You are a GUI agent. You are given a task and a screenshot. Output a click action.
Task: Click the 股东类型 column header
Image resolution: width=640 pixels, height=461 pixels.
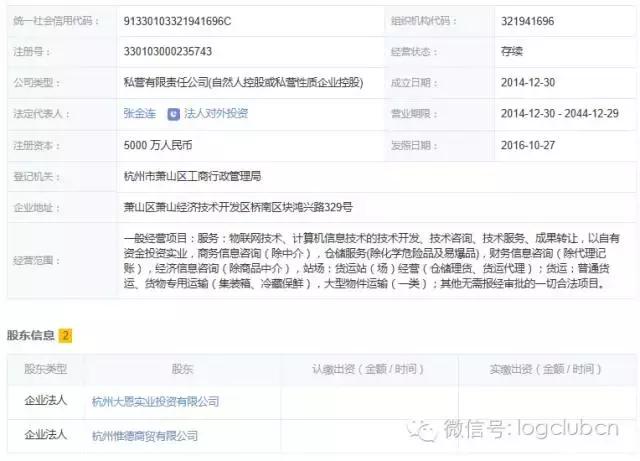tap(45, 369)
